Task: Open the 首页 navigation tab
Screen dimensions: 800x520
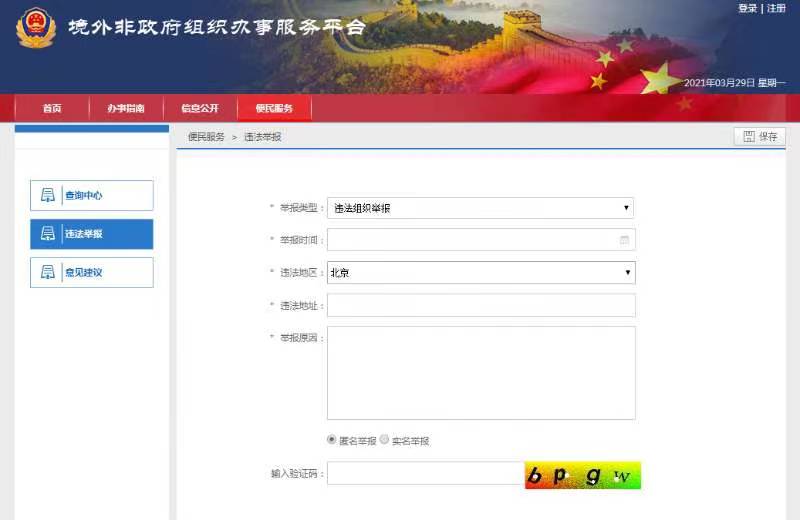Action: pos(52,108)
